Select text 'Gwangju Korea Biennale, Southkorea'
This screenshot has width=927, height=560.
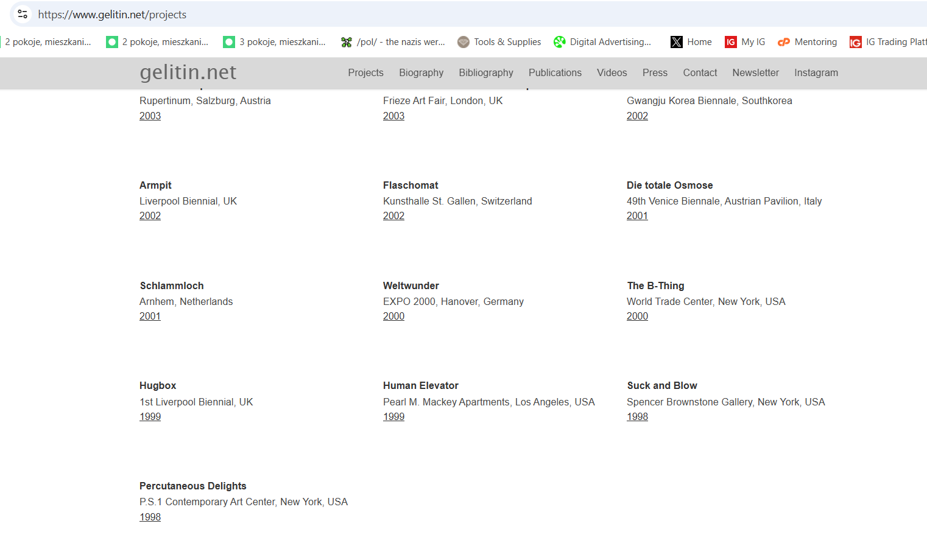point(710,100)
